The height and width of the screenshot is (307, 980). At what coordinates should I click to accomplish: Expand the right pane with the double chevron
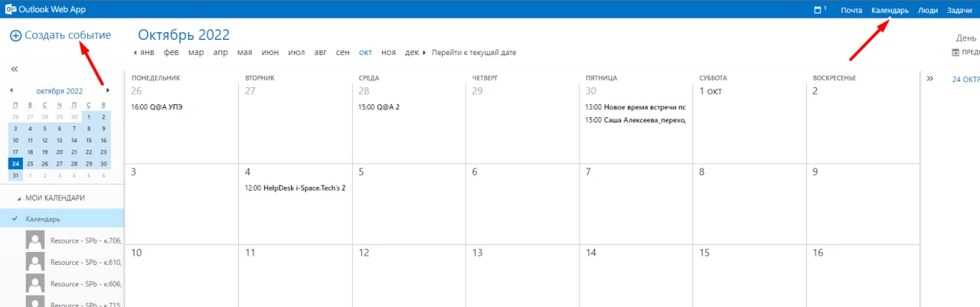pyautogui.click(x=930, y=78)
